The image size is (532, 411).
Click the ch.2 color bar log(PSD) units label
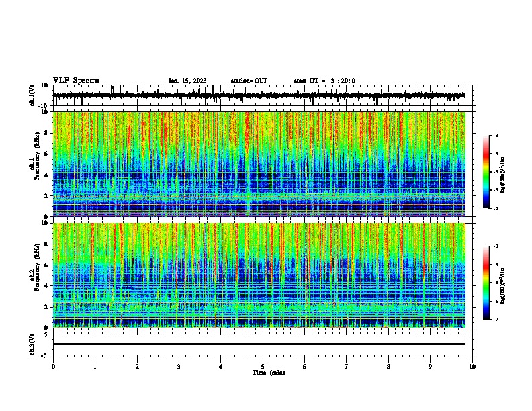[x=503, y=285]
